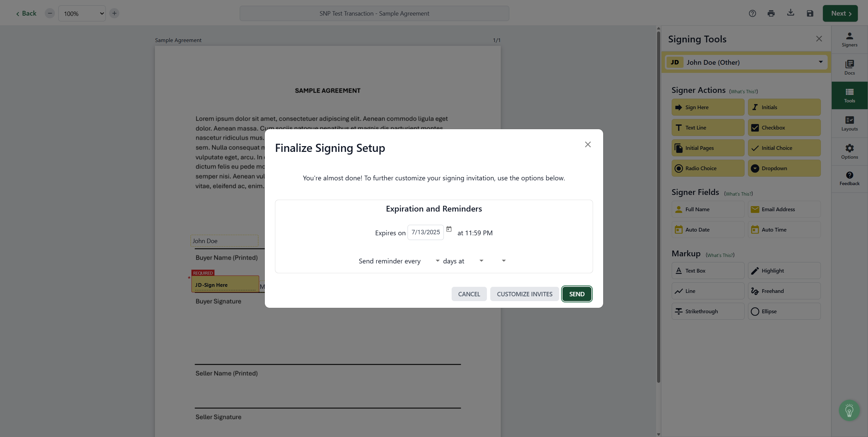Click the expiration date input field
This screenshot has width=868, height=437.
[426, 232]
